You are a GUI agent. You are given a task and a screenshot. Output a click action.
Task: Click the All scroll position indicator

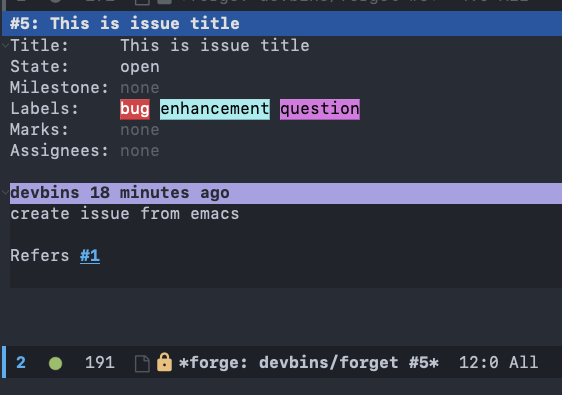[x=523, y=362]
